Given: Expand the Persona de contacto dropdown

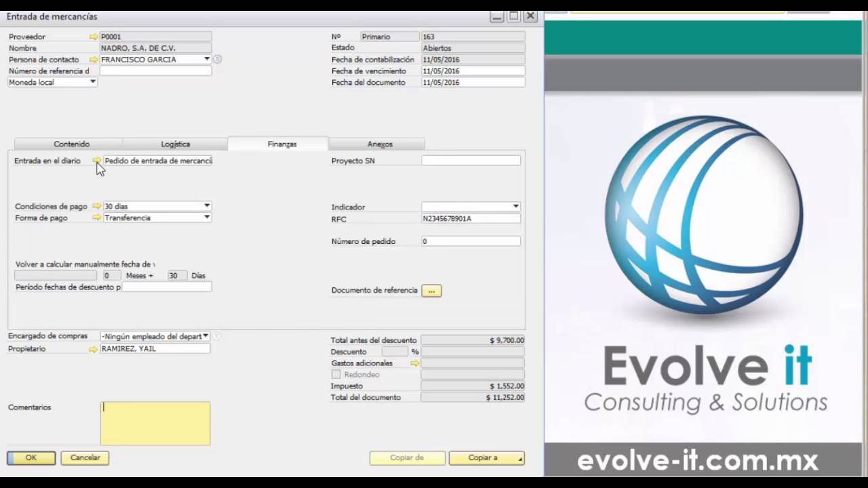Looking at the screenshot, I should pyautogui.click(x=207, y=60).
